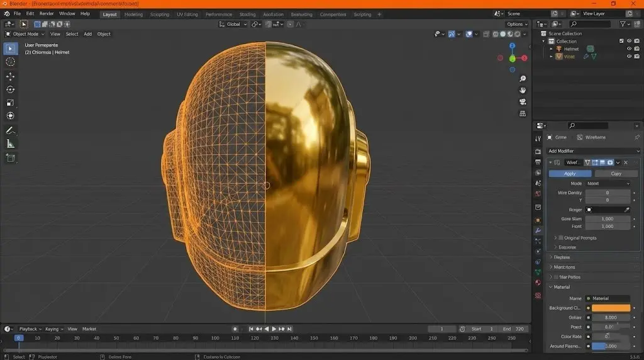Open the Window menu
Image resolution: width=644 pixels, height=360 pixels.
67,14
